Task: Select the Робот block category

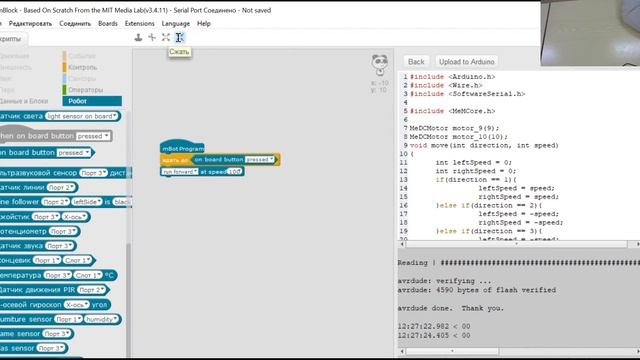Action: pyautogui.click(x=92, y=101)
